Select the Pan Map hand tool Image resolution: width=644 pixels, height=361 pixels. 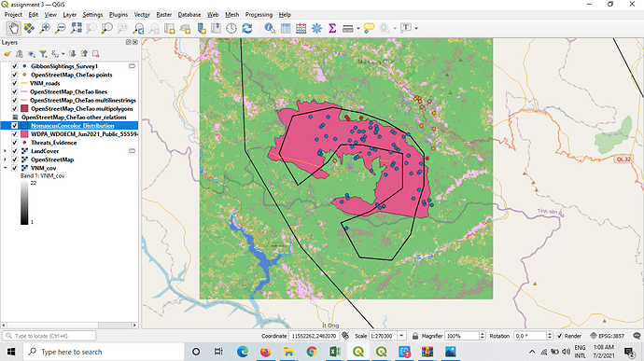coord(14,28)
